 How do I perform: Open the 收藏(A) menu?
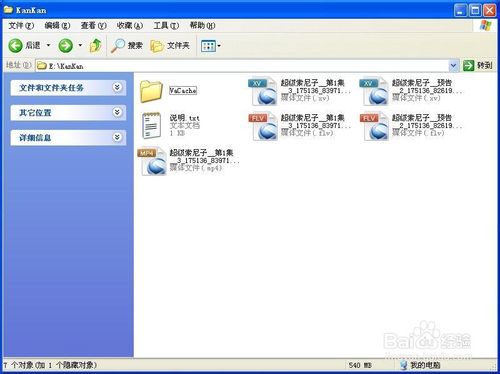(130, 25)
